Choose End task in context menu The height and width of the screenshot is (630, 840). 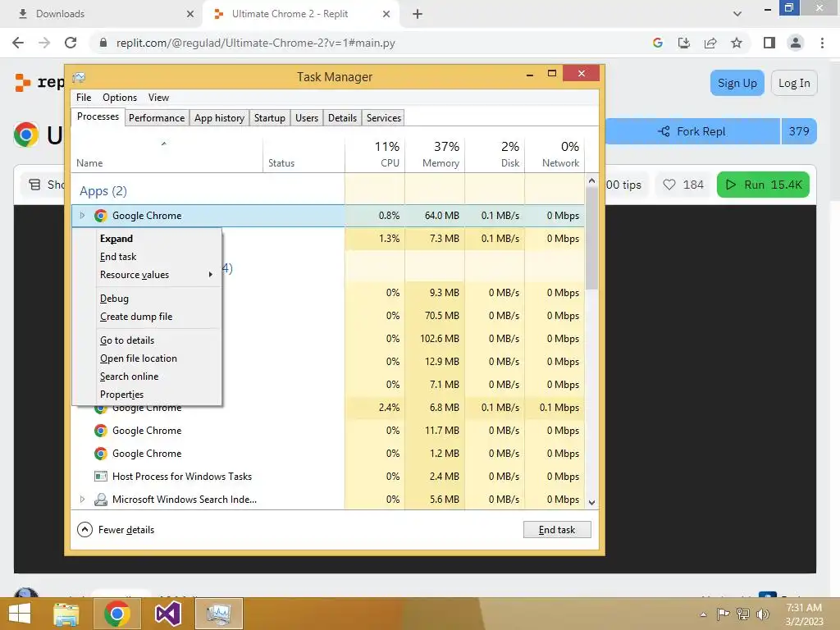click(x=147, y=257)
